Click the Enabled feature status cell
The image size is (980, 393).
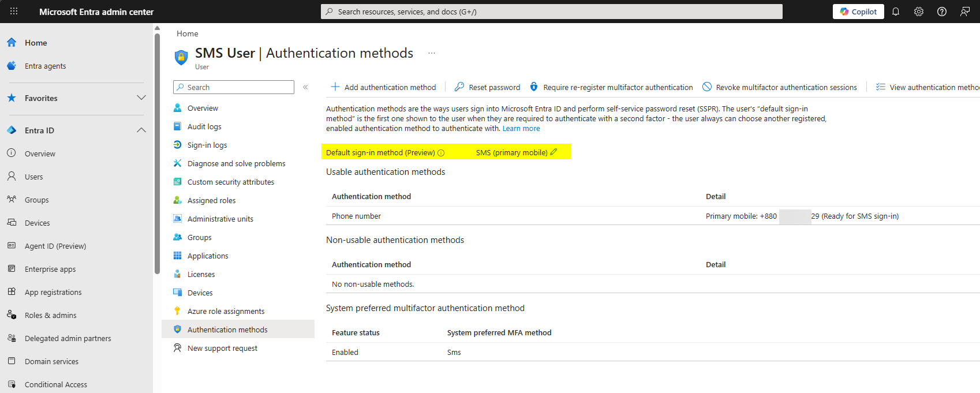[x=345, y=352]
